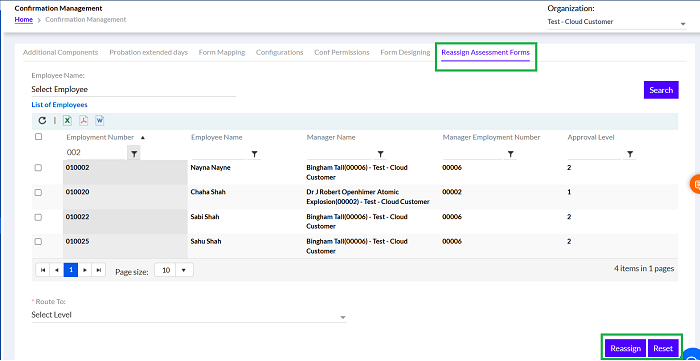The image size is (700, 361).
Task: Refresh the List of Employees grid
Action: pos(42,120)
